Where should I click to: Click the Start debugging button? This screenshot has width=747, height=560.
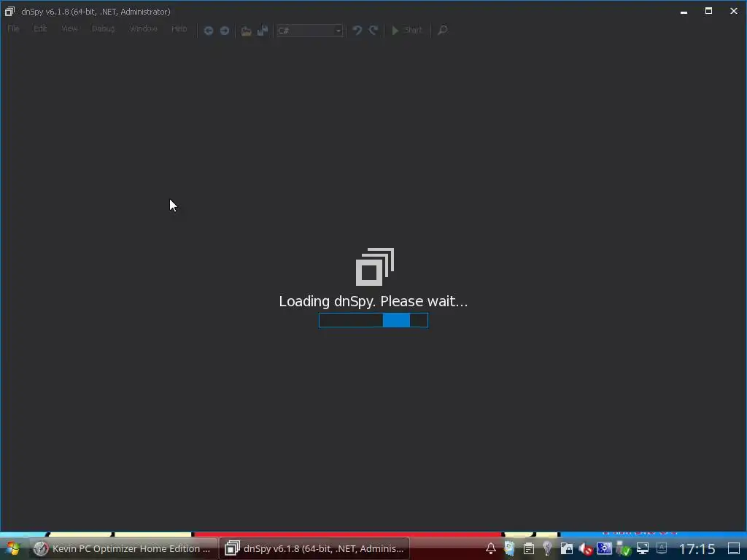click(407, 31)
